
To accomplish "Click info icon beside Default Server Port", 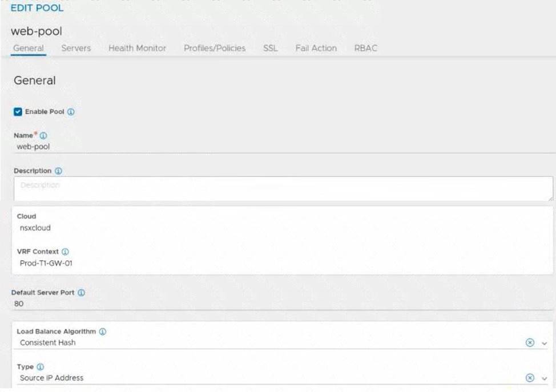I will tap(81, 293).
